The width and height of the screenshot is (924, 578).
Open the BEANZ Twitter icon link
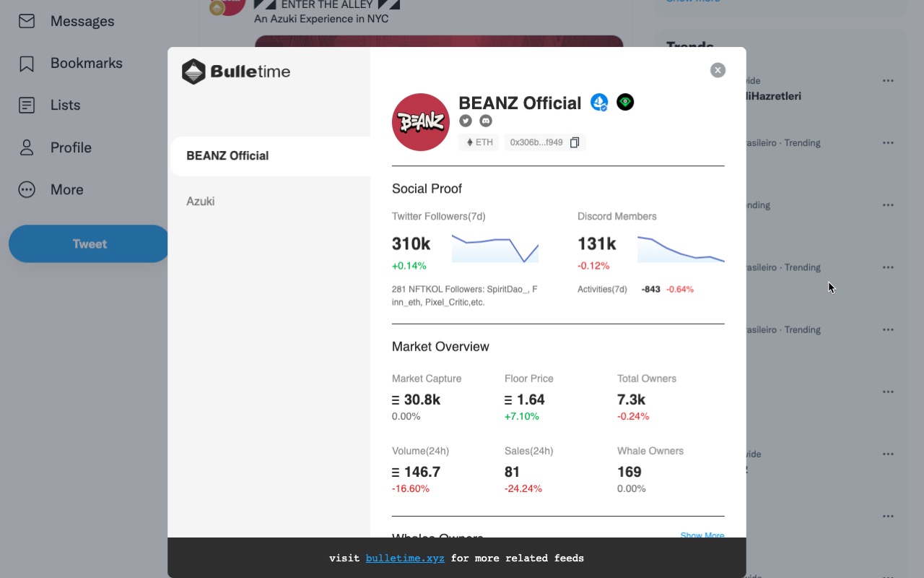[x=466, y=121]
